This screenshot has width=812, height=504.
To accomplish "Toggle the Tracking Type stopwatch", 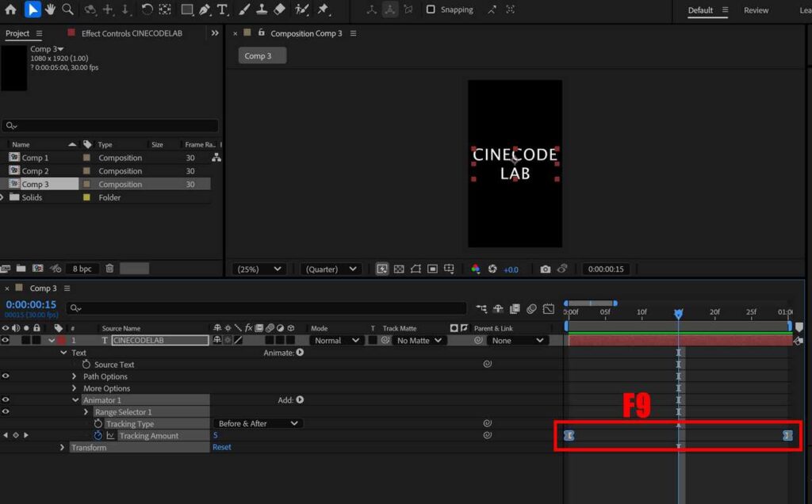I will coord(98,424).
